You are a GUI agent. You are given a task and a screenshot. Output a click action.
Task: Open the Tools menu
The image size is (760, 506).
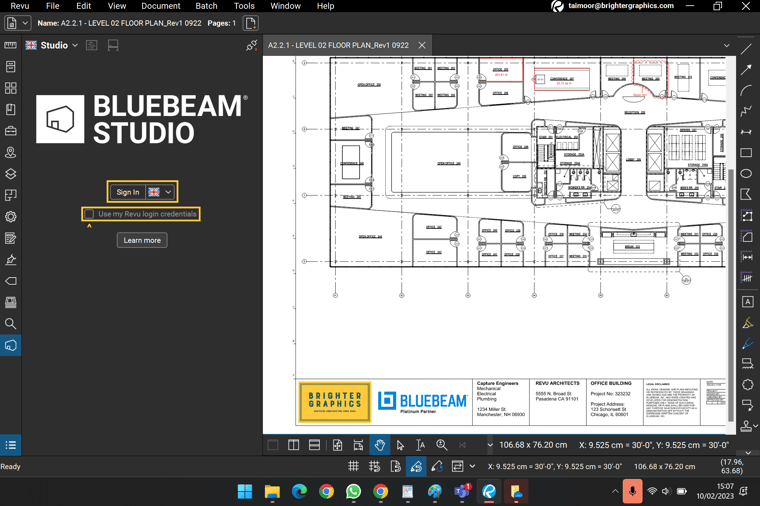[244, 6]
